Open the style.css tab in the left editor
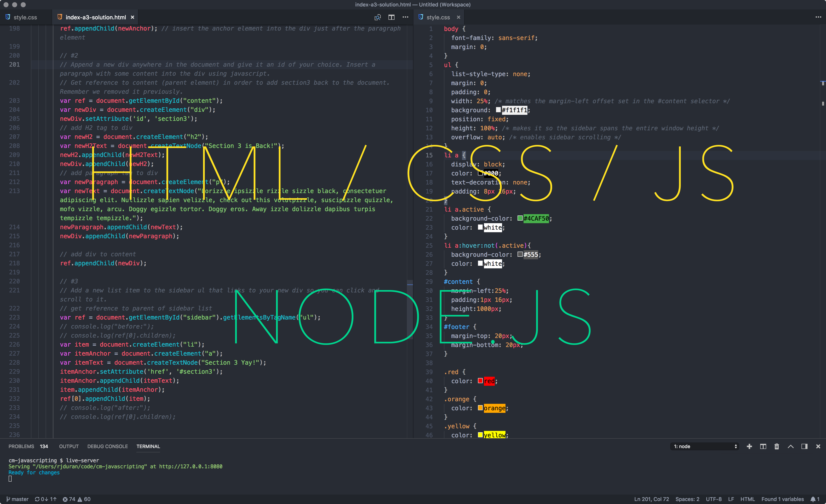This screenshot has width=826, height=504. pos(25,17)
